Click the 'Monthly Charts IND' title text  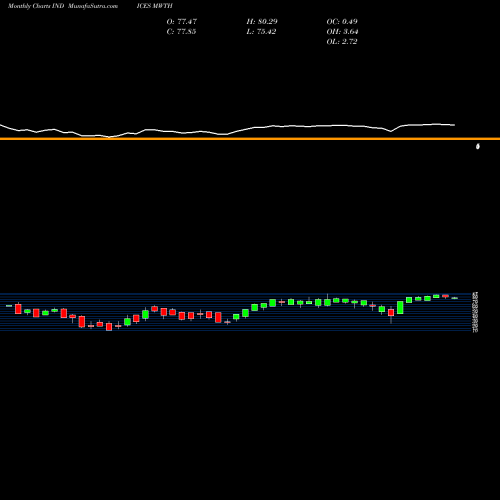(36, 6)
